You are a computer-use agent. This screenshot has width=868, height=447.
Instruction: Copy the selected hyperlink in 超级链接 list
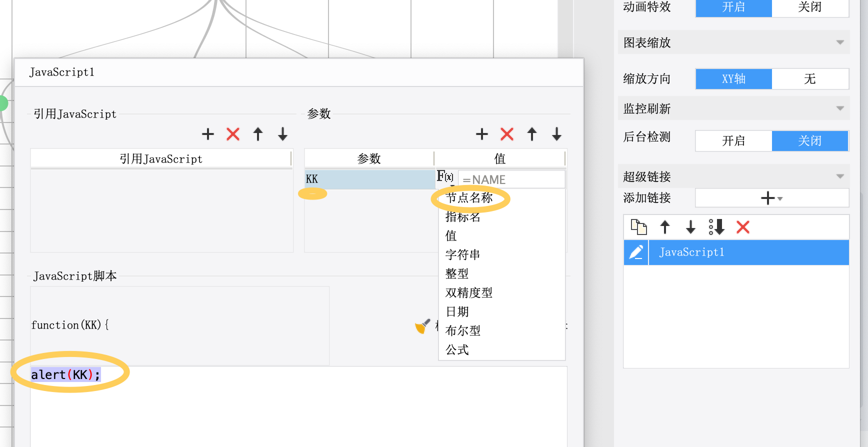639,227
